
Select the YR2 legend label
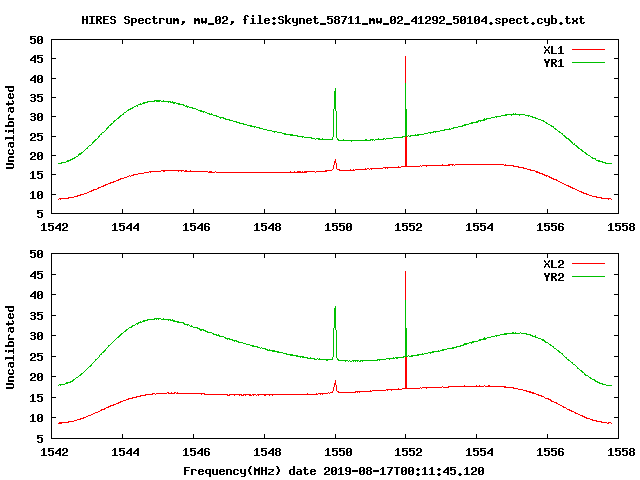[x=553, y=277]
